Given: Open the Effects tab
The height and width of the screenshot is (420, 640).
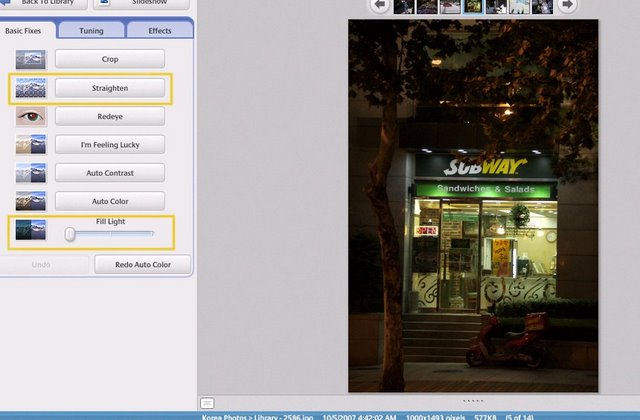Looking at the screenshot, I should point(160,31).
